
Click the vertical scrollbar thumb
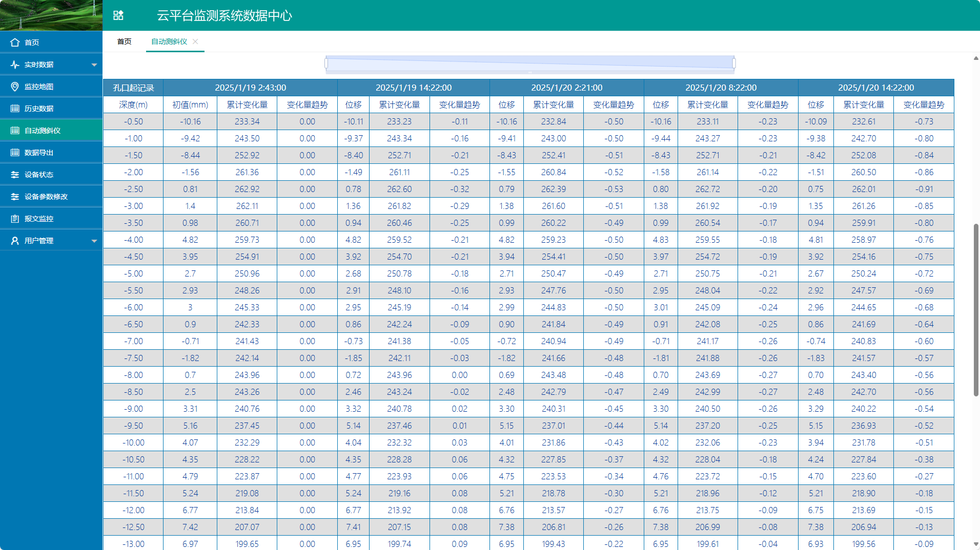tap(976, 310)
